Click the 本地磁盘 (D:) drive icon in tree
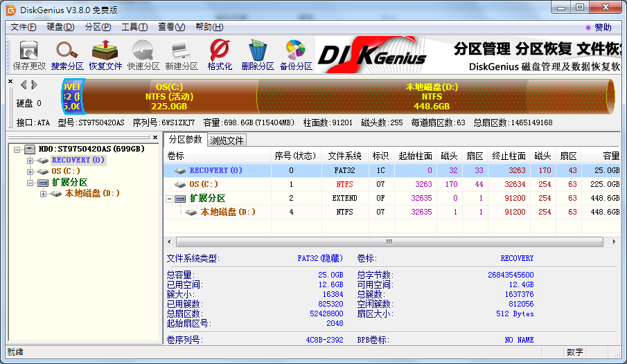 (56, 194)
